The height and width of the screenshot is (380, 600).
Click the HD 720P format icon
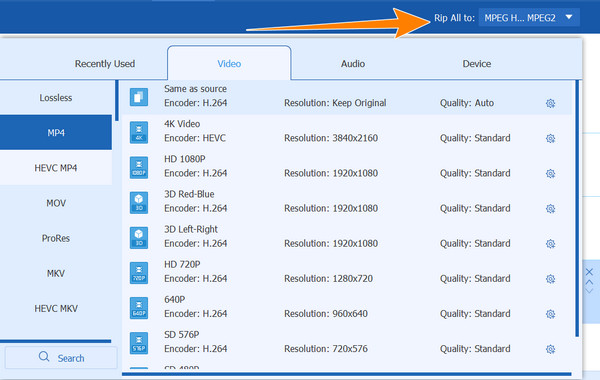pyautogui.click(x=139, y=273)
